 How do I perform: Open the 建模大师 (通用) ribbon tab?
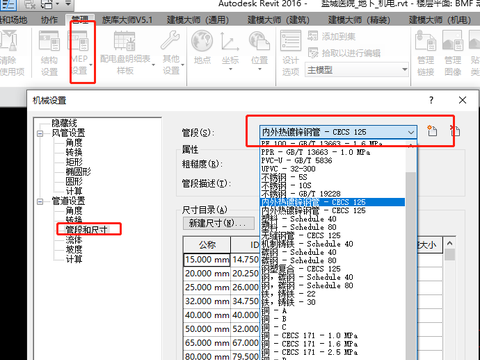coord(198,20)
